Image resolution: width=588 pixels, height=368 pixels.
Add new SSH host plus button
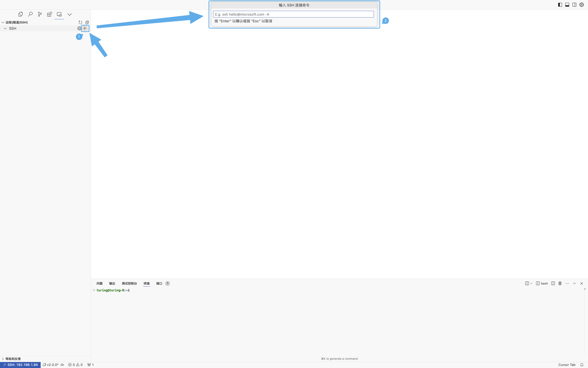[85, 29]
